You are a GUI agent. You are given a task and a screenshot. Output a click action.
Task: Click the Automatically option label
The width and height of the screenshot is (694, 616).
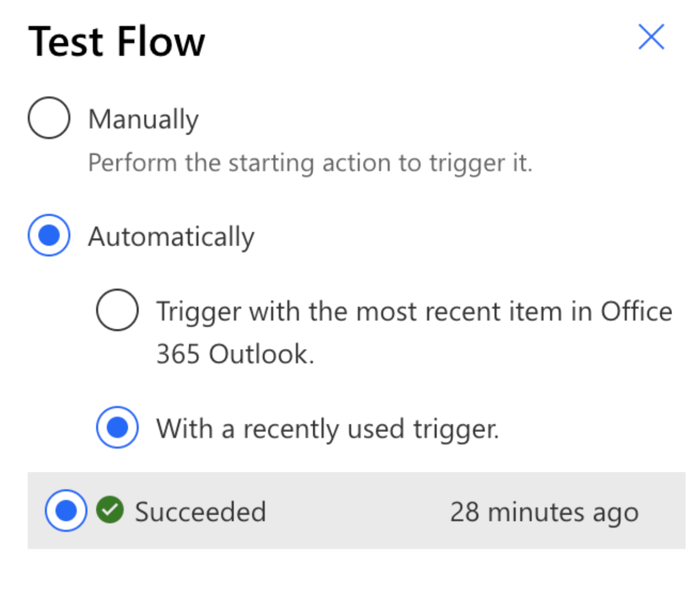coord(171,236)
